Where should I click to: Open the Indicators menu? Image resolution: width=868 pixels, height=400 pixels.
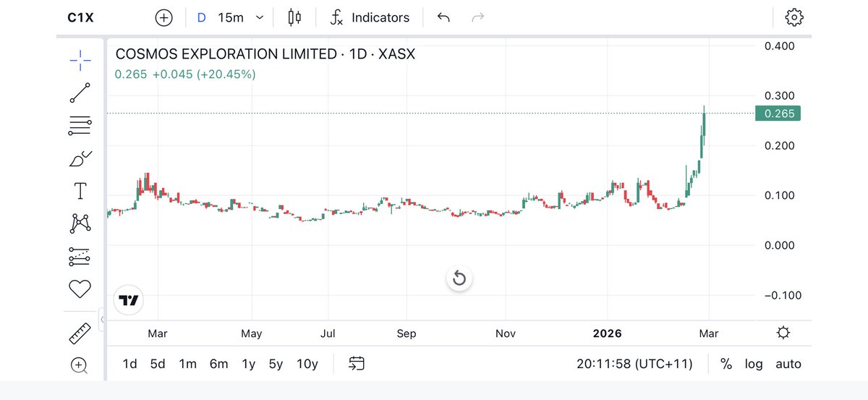(x=370, y=17)
